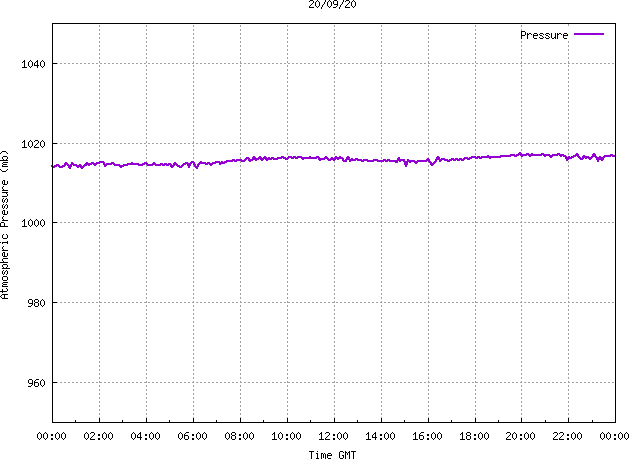The image size is (629, 459).
Task: Click the 22:00 time label
Action: 567,436
